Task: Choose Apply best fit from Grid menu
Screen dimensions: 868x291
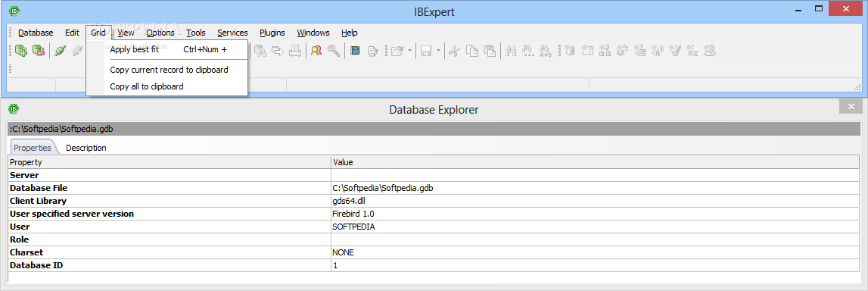Action: point(167,49)
